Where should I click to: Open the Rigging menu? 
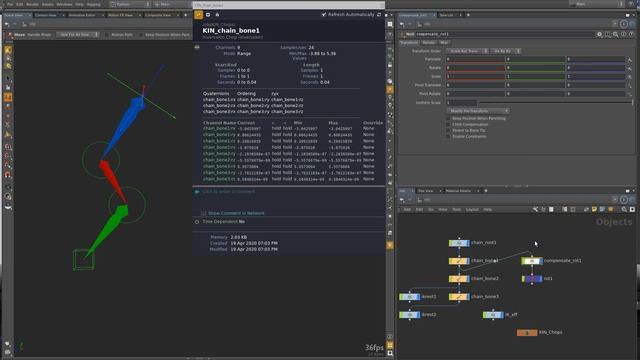(x=93, y=4)
